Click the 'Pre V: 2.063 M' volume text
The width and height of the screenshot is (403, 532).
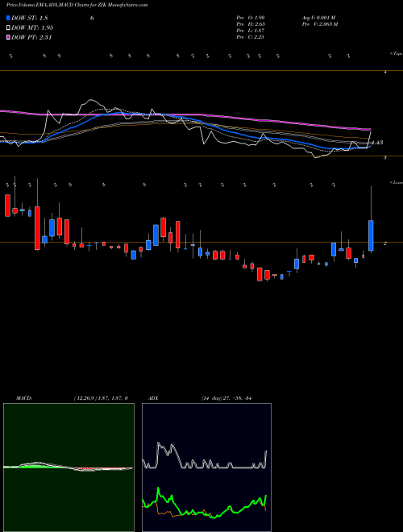(320, 23)
